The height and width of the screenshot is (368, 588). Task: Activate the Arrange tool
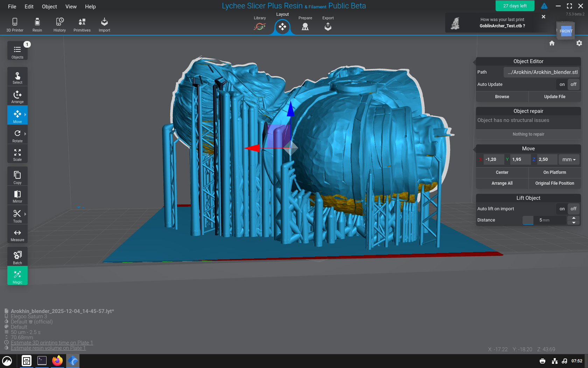17,97
